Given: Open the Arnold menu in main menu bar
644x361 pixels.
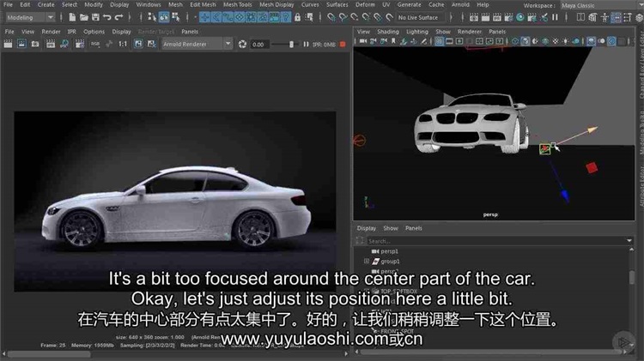Looking at the screenshot, I should (x=460, y=4).
